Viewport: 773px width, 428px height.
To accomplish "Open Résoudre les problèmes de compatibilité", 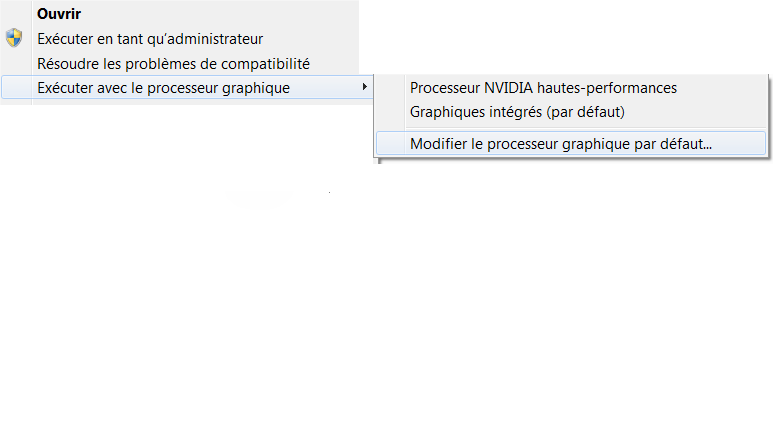I will coord(180,64).
